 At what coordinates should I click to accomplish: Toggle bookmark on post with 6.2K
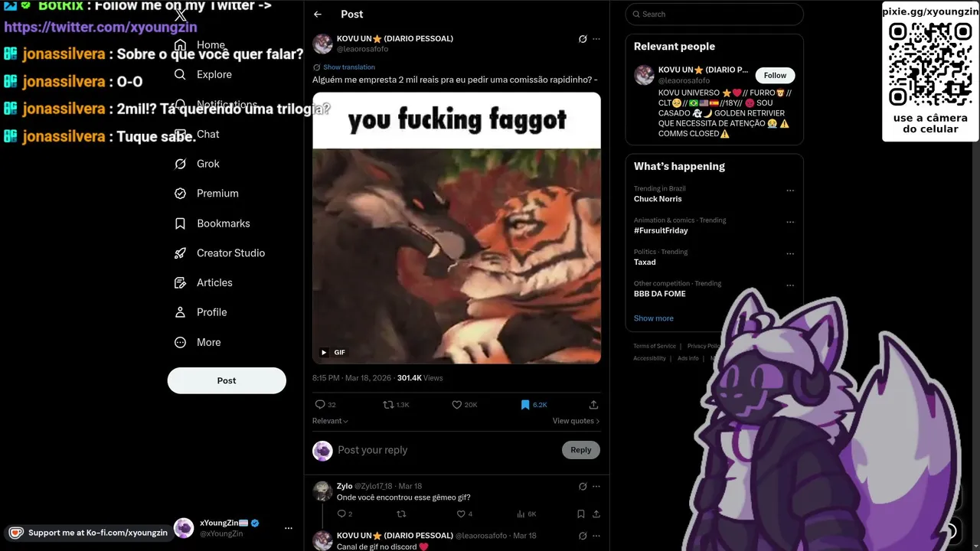coord(534,405)
